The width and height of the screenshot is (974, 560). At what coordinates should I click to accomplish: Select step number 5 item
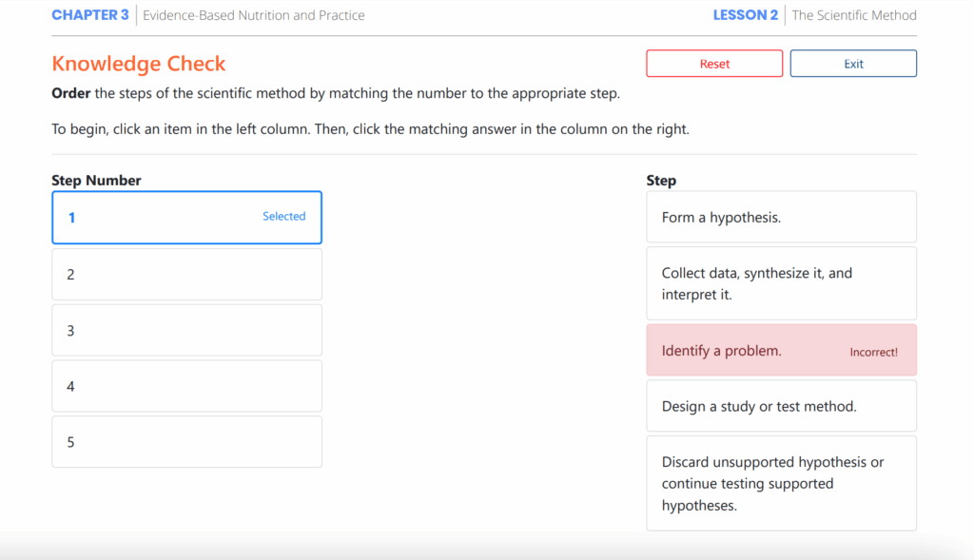187,442
